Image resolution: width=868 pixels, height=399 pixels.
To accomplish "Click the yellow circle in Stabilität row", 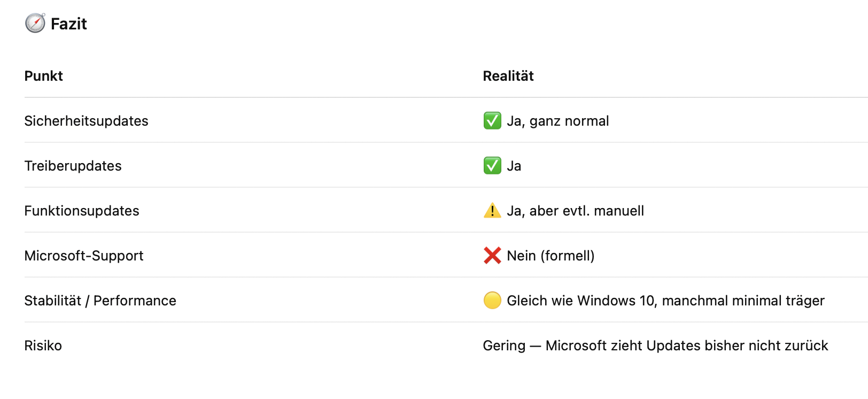I will (492, 301).
